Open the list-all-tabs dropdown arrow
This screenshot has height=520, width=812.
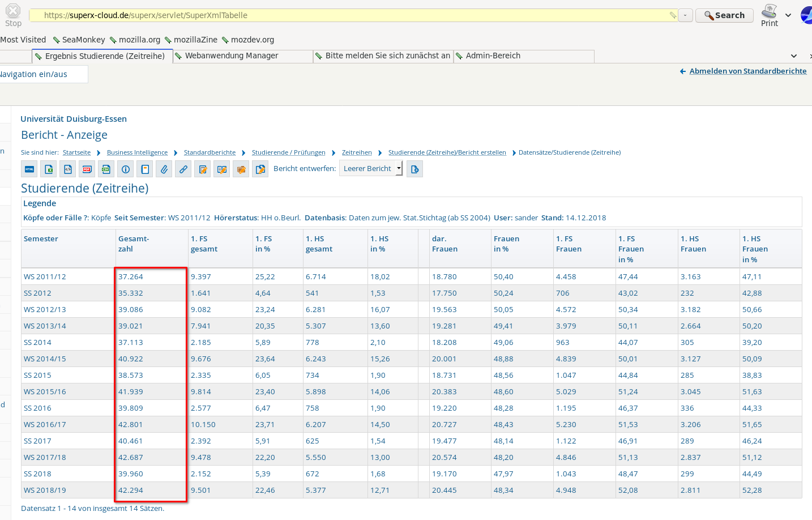click(x=794, y=56)
